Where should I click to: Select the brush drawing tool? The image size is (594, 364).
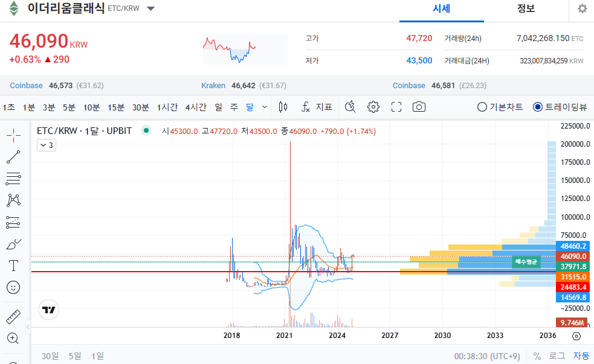coord(13,244)
